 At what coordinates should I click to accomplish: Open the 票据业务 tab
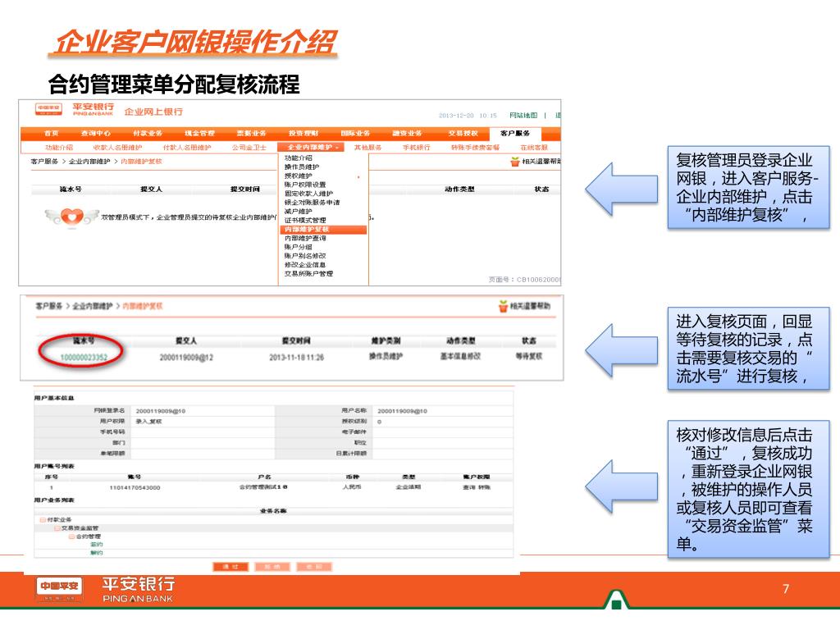(251, 134)
